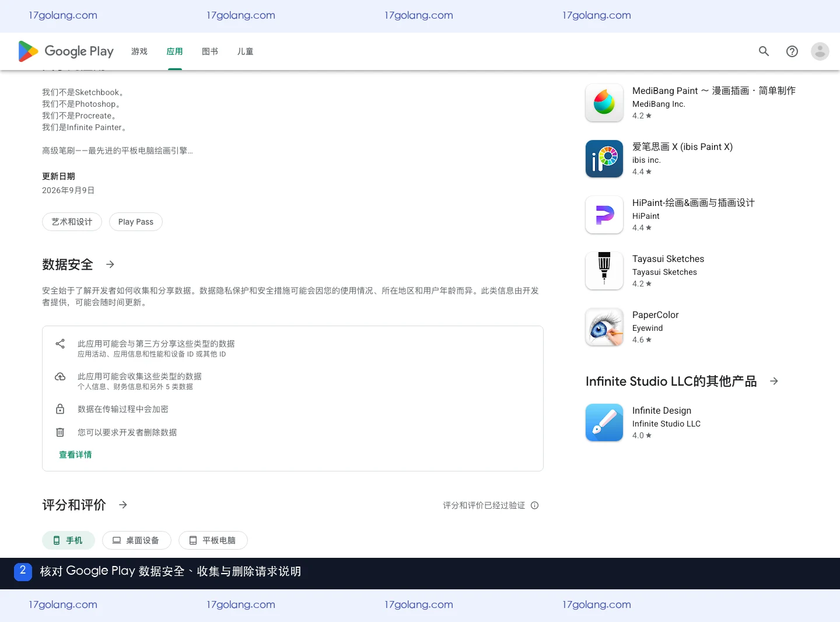
Task: Click the lock icon for encrypted transfer
Action: tap(60, 409)
